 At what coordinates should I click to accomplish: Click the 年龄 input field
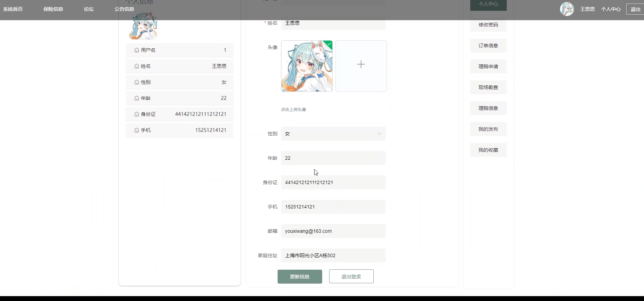click(333, 158)
